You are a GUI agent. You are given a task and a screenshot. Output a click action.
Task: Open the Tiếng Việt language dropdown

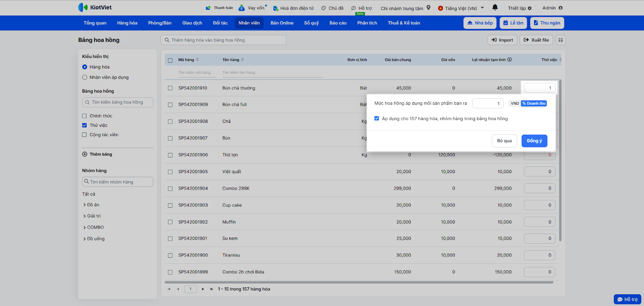pos(461,8)
